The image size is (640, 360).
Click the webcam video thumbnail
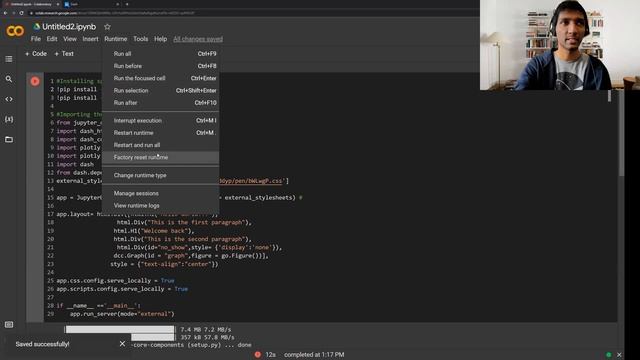(560, 45)
